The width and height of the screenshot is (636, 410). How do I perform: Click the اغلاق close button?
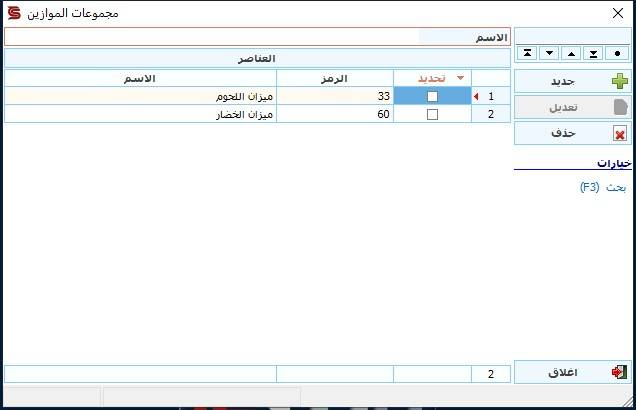coord(573,372)
